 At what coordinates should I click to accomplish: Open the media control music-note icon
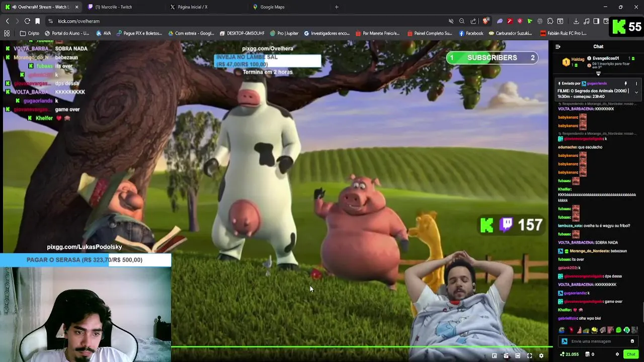click(x=586, y=21)
